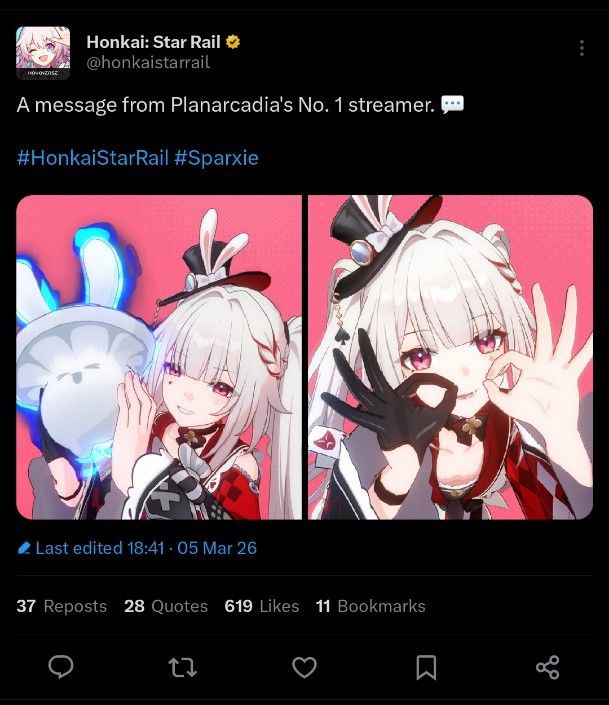The width and height of the screenshot is (609, 705).
Task: Open the left image with glowing bunny
Action: [x=159, y=357]
